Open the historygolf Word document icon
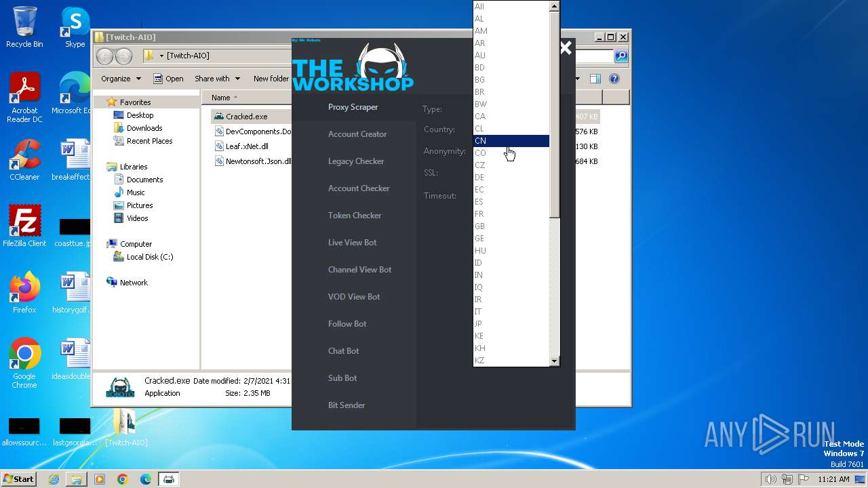 pos(71,293)
